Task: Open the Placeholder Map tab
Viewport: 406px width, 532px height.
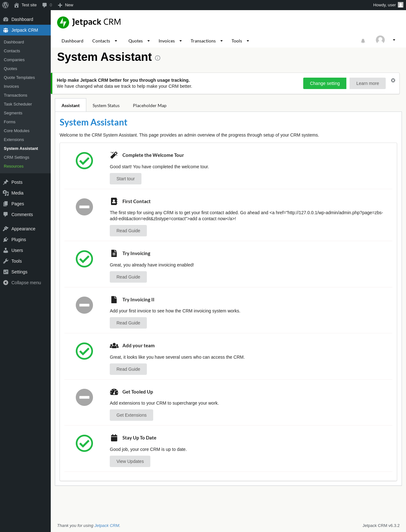Action: point(149,106)
